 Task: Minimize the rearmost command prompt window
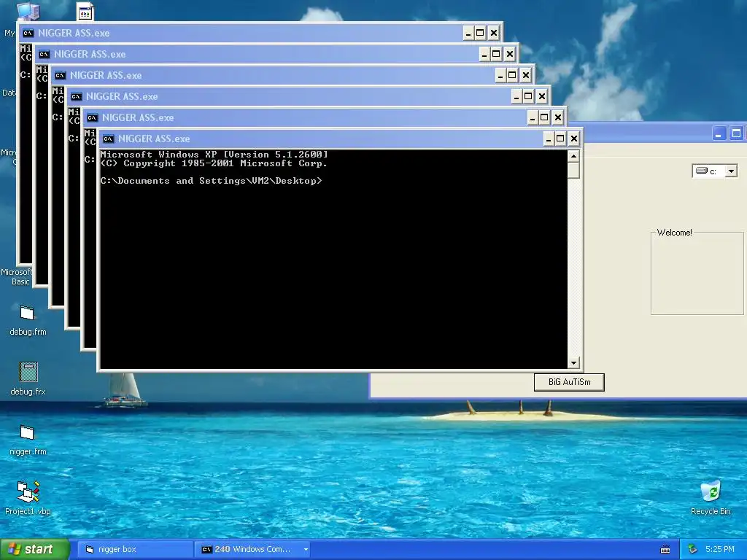[468, 34]
